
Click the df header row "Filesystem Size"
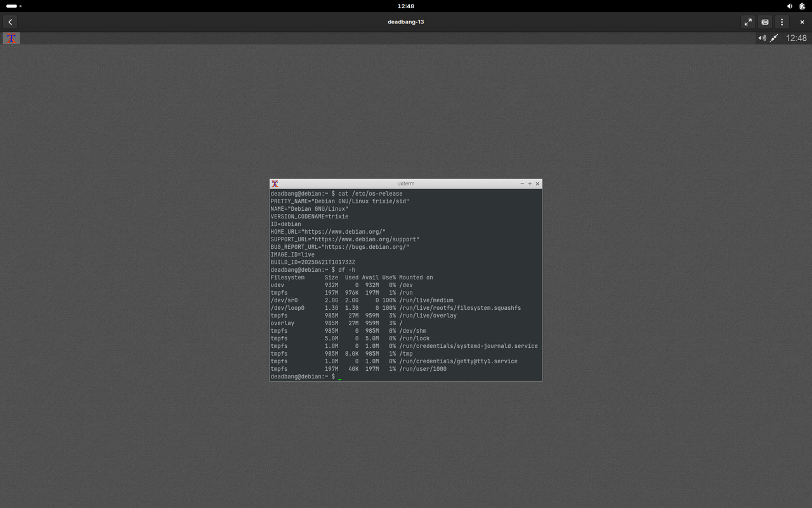pyautogui.click(x=352, y=277)
